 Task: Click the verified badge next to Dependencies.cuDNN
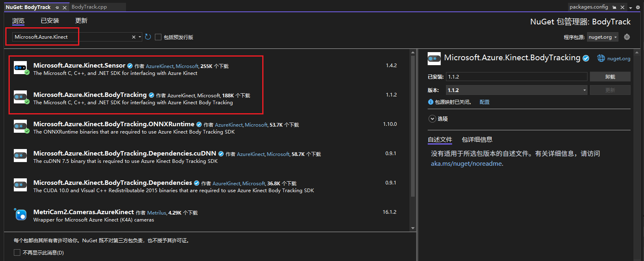tap(221, 154)
